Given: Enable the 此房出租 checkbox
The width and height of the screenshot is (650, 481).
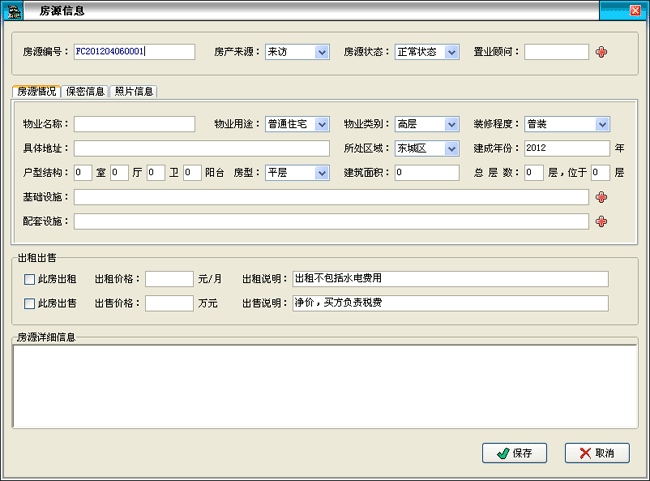Looking at the screenshot, I should pyautogui.click(x=29, y=279).
